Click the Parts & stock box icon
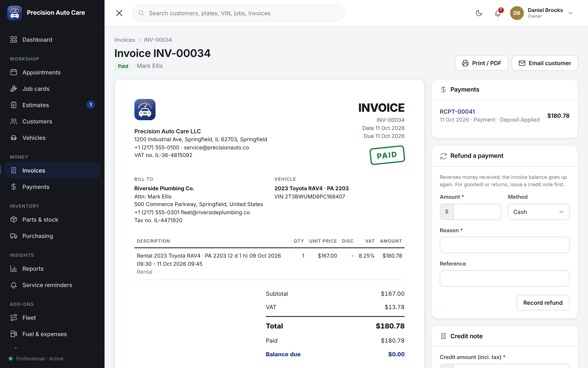The width and height of the screenshot is (588, 368). click(x=14, y=219)
